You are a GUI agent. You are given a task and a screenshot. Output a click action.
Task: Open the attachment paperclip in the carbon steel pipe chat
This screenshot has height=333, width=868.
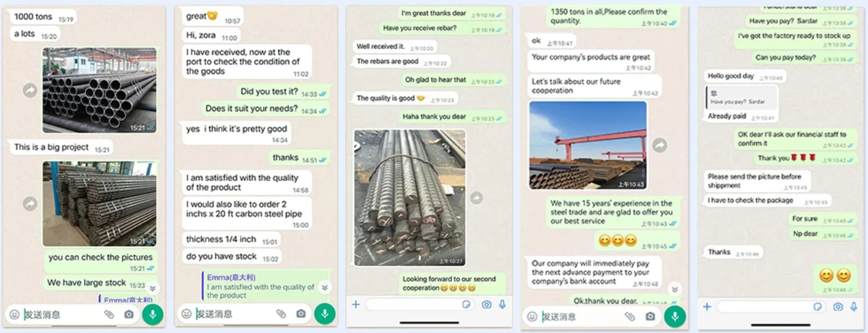280,314
